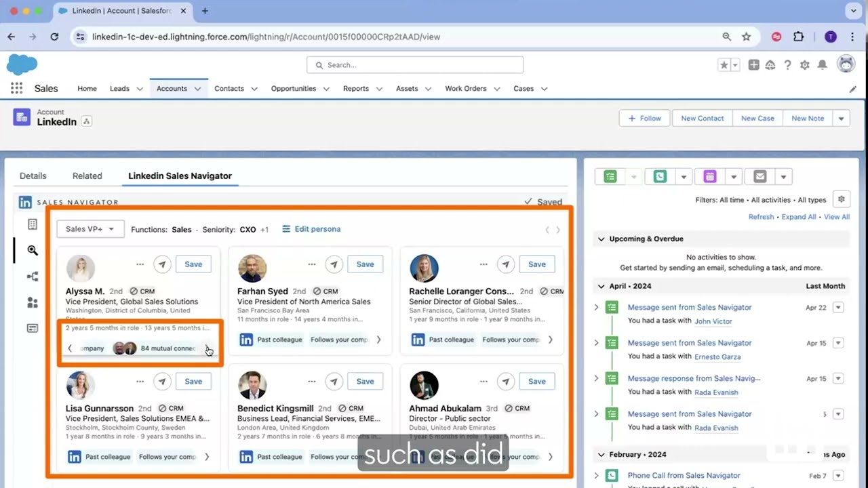
Task: Open more options for Farhan Syed
Action: [311, 264]
